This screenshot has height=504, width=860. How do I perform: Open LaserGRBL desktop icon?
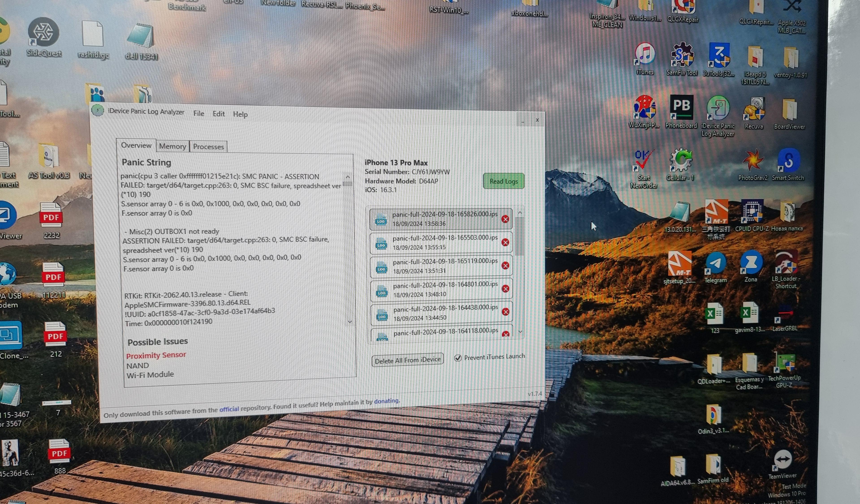click(x=785, y=318)
